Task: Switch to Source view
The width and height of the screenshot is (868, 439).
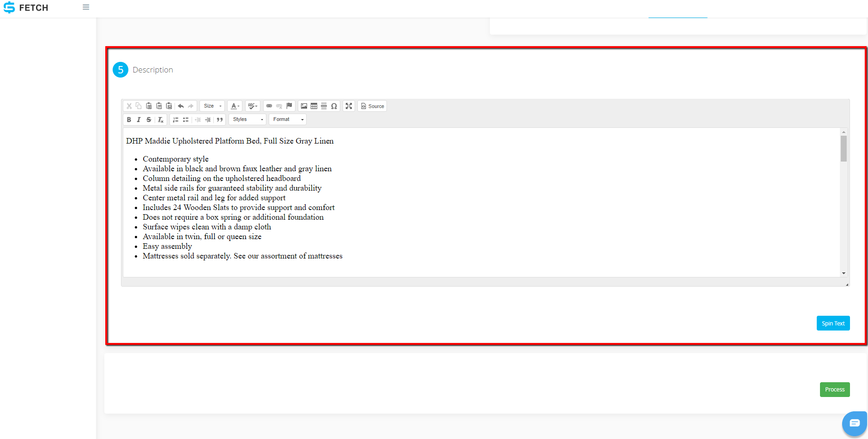Action: pyautogui.click(x=372, y=106)
